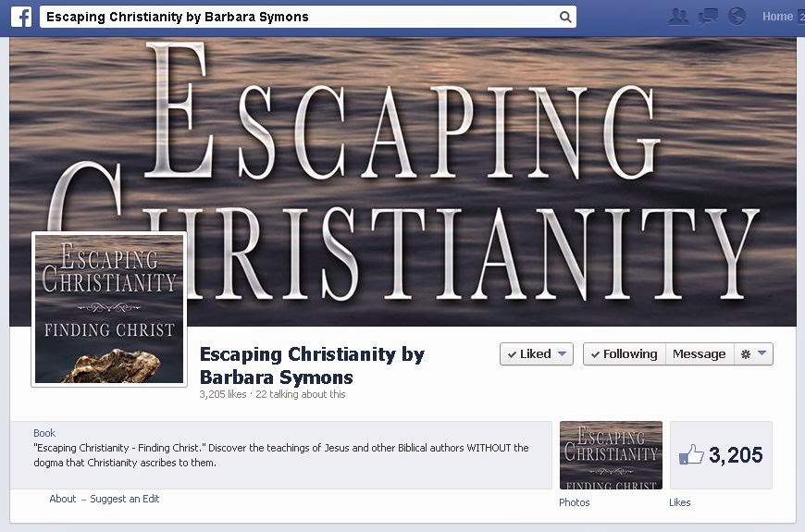Send a Message to the page
805x532 pixels.
pos(699,353)
